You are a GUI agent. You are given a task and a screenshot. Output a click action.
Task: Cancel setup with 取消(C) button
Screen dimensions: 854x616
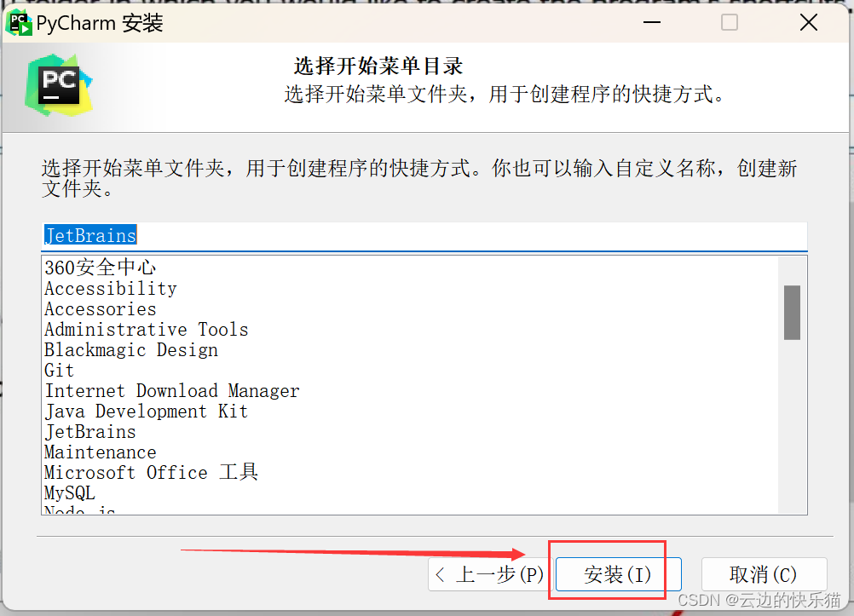click(764, 574)
